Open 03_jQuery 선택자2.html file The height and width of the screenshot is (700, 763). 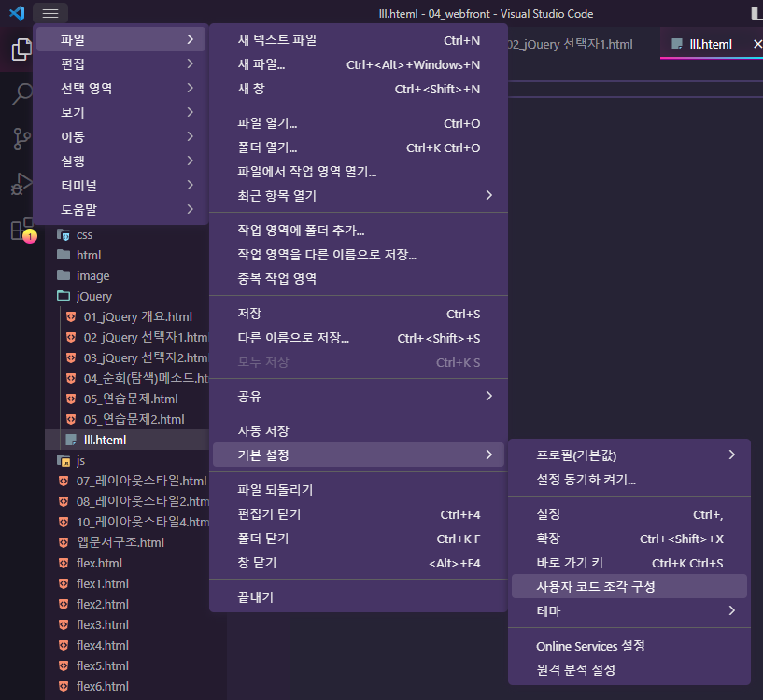(126, 358)
